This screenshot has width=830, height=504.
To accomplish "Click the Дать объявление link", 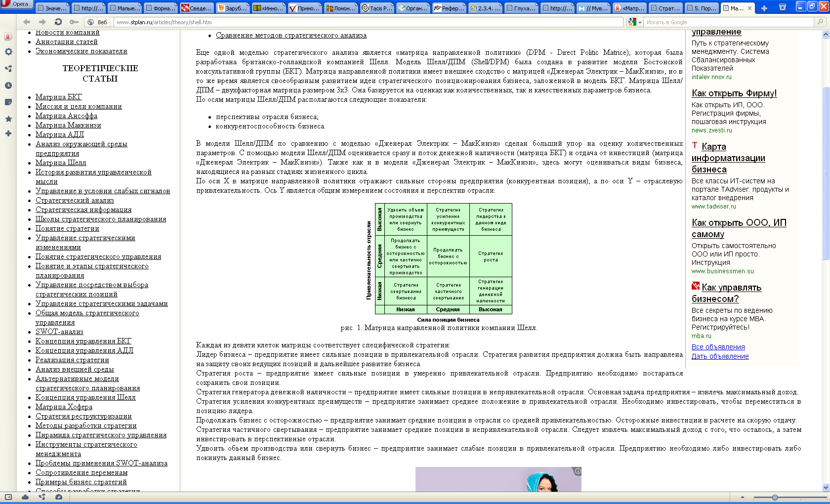I will (720, 356).
